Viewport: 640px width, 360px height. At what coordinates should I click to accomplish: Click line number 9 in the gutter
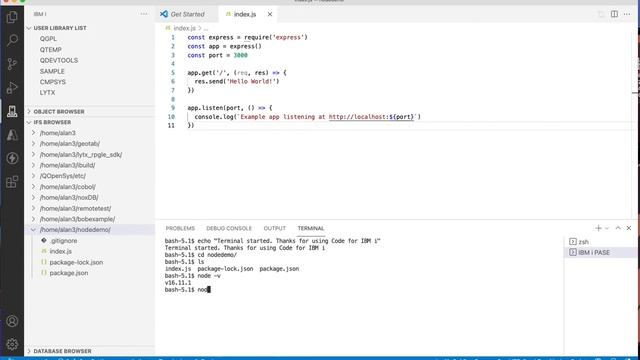click(x=173, y=108)
